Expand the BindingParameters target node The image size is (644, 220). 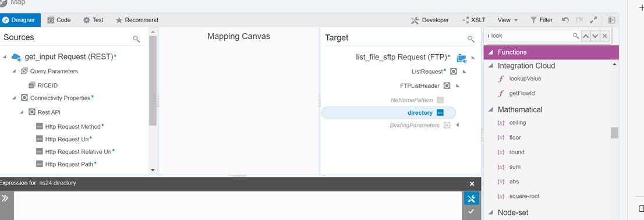coord(458,125)
